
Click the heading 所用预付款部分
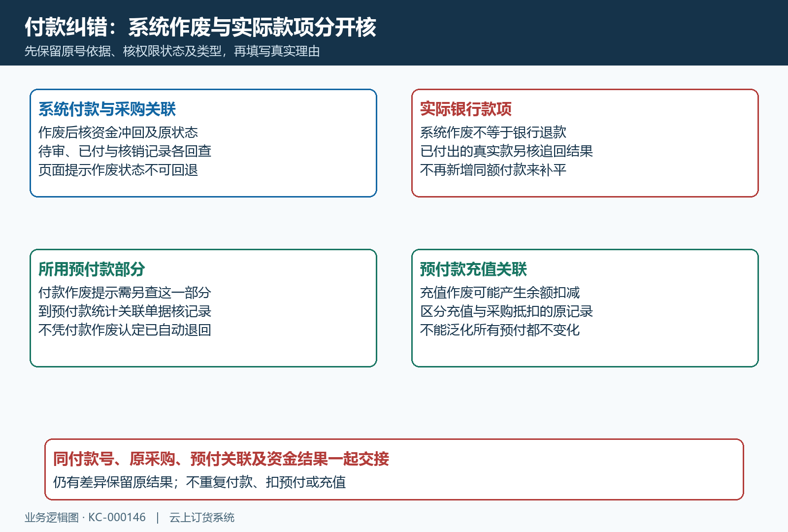pyautogui.click(x=92, y=269)
